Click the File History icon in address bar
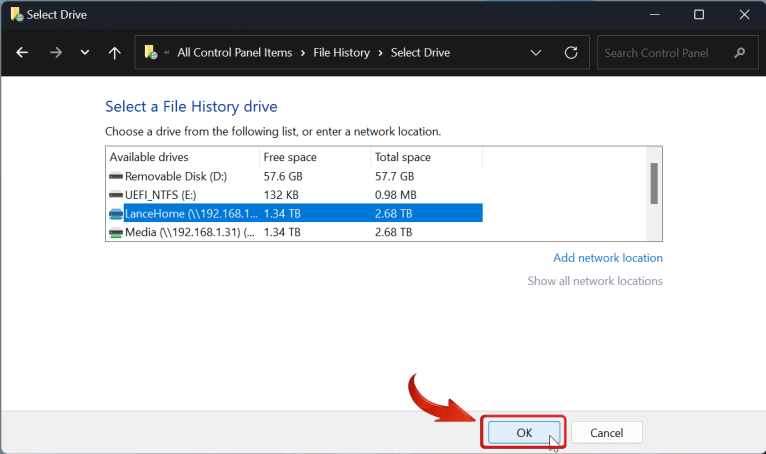 [x=151, y=52]
